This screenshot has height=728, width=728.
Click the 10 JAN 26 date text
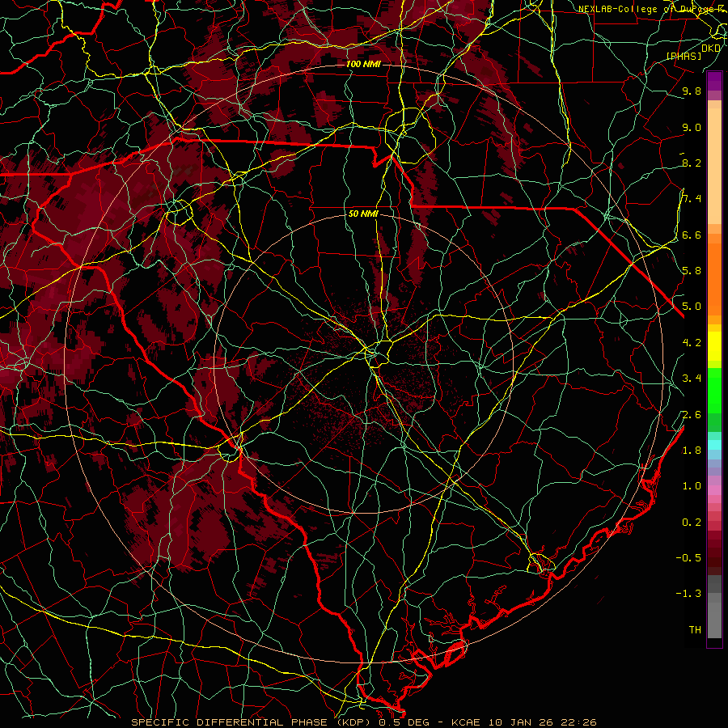(x=518, y=722)
